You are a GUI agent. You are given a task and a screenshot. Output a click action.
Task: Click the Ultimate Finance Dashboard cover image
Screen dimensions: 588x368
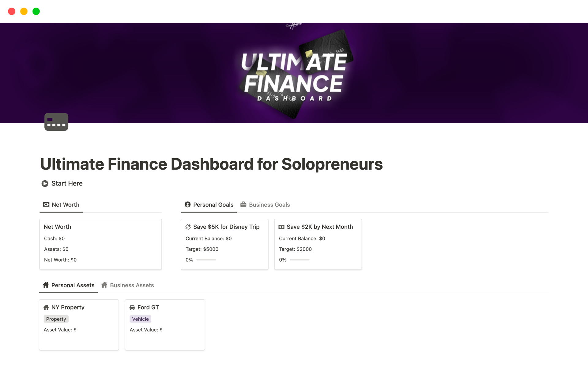pyautogui.click(x=294, y=73)
